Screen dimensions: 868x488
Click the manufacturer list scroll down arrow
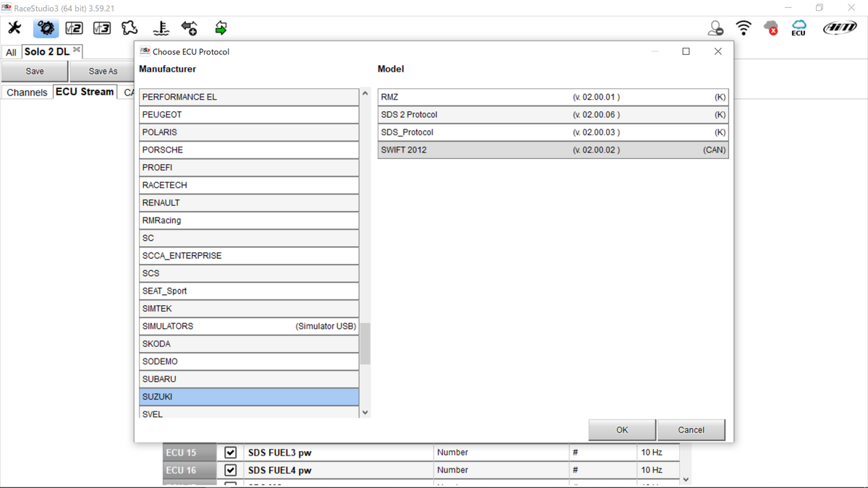click(x=365, y=412)
